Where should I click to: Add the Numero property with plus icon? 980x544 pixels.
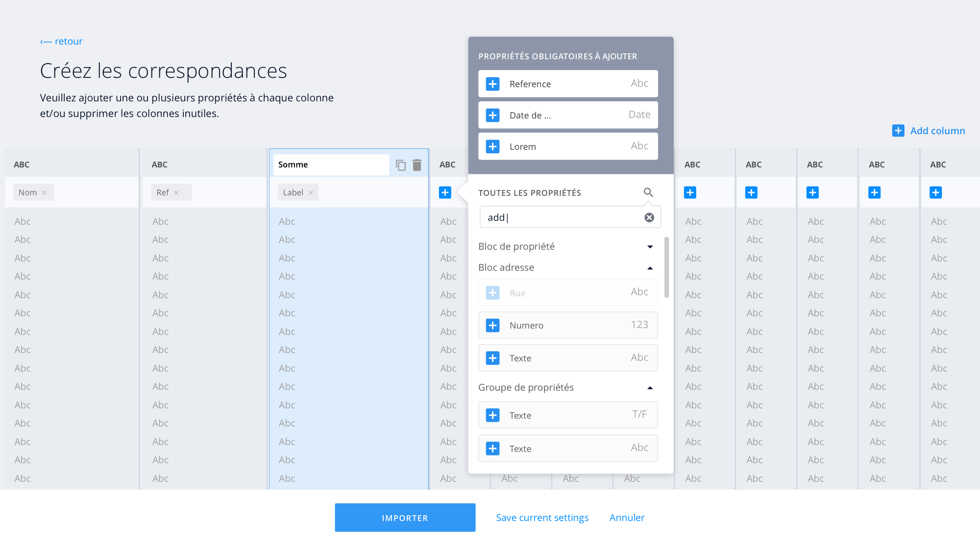click(492, 325)
